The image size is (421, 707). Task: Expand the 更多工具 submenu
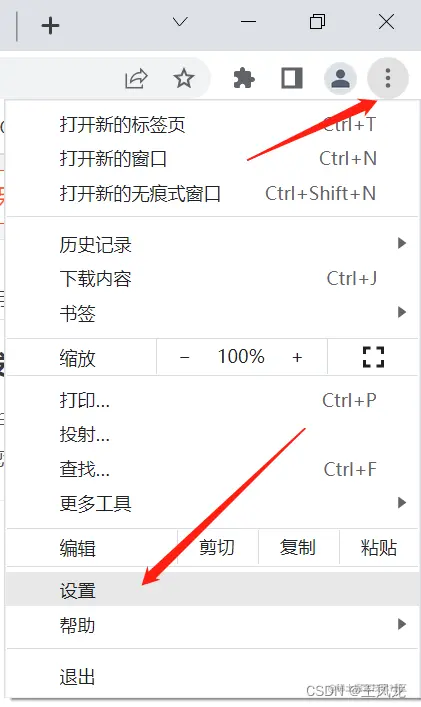tap(212, 504)
